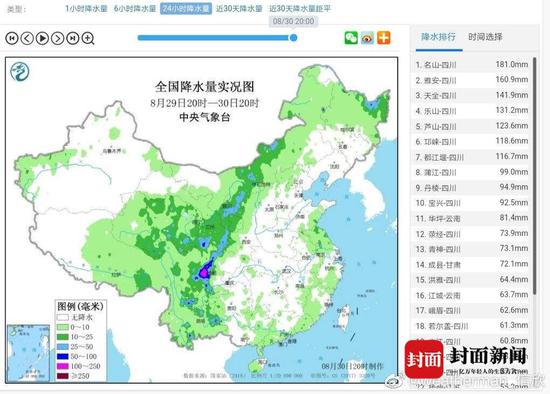Click the 100~250 legend swatch
Screen dimensions: 550x394
tap(63, 366)
